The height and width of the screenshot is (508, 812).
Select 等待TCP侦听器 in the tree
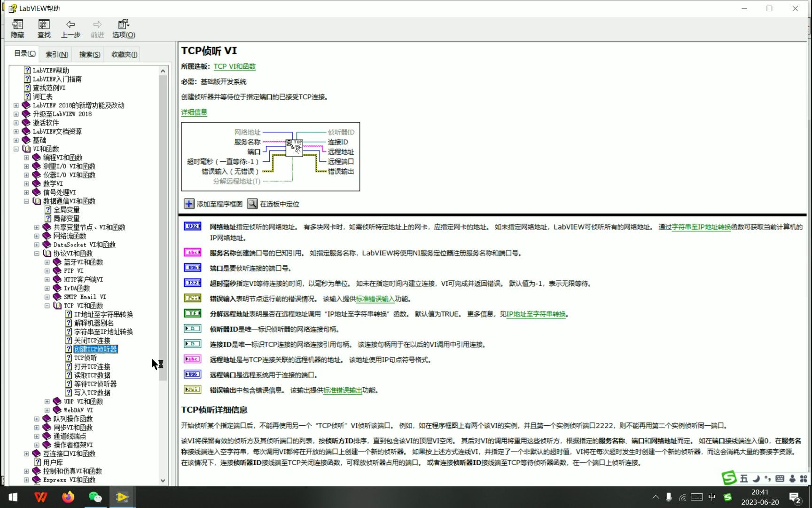click(x=95, y=384)
